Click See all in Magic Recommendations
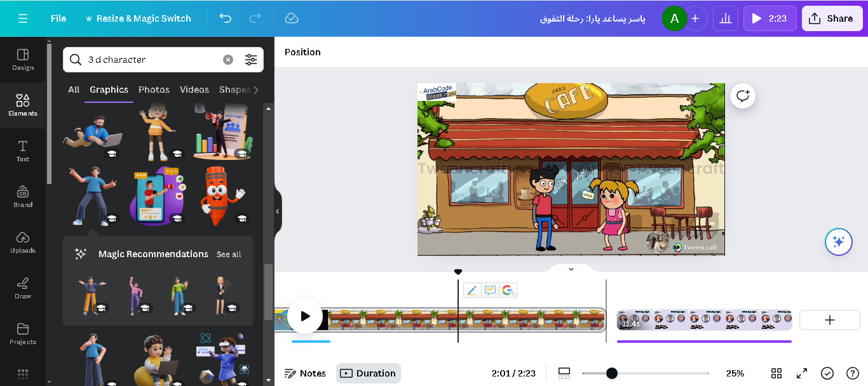The image size is (868, 386). click(229, 255)
